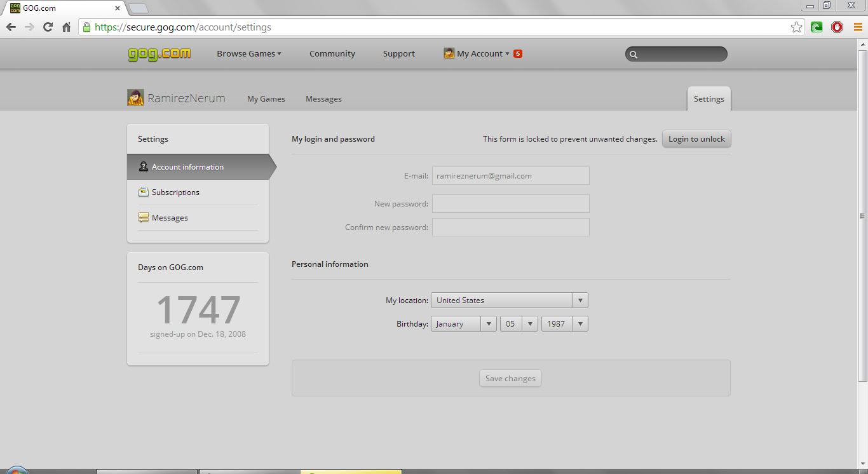Click the My Account avatar icon
Viewport: 868px width, 474px height.
click(x=449, y=53)
